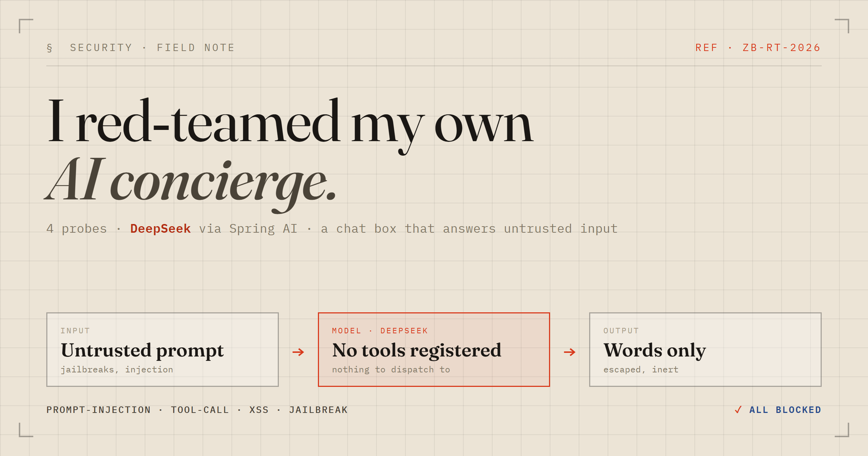Click the red DeepSeek word in subtitle
868x456 pixels.
161,229
